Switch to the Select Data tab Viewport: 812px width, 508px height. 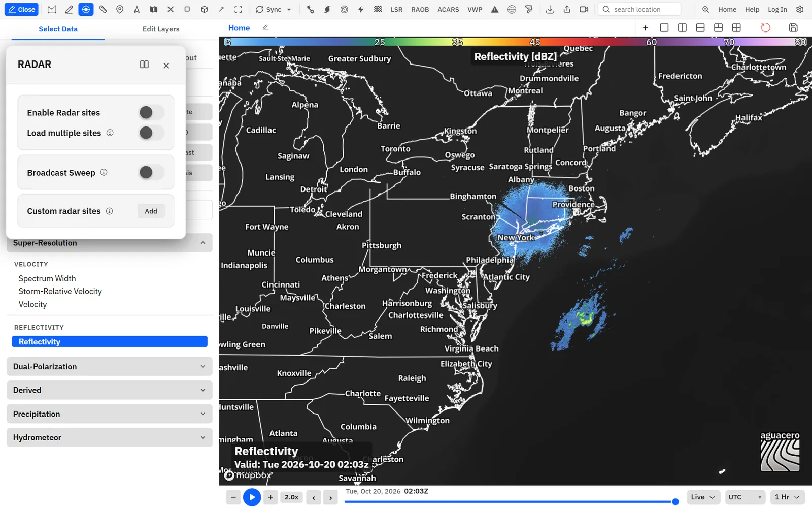[x=58, y=29]
